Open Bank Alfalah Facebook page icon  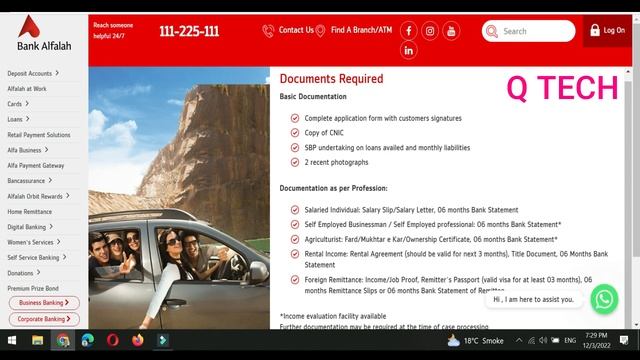pyautogui.click(x=409, y=31)
